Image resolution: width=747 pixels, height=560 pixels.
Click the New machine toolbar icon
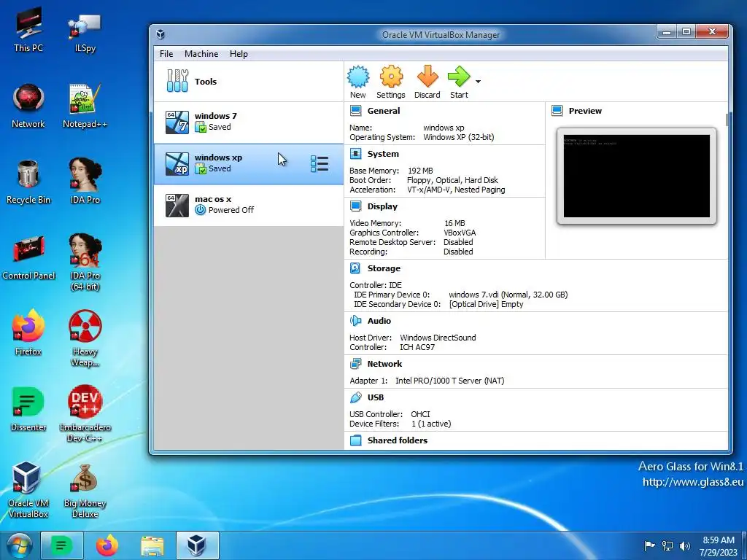tap(357, 77)
